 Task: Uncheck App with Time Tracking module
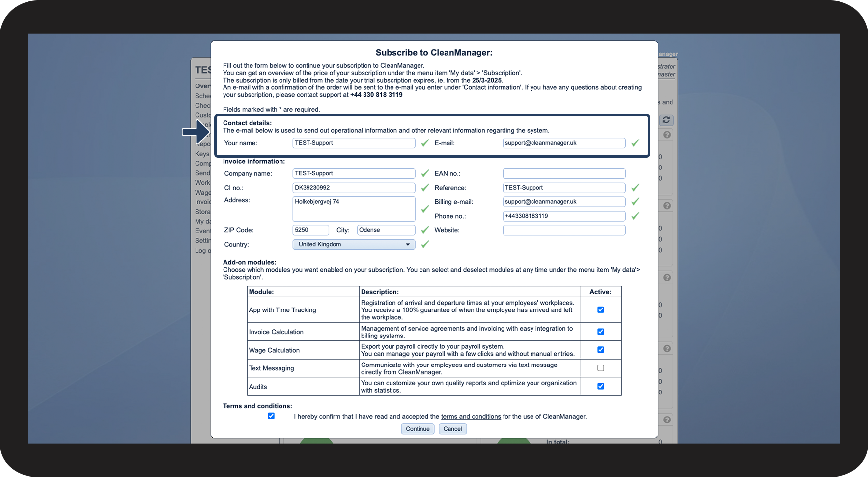click(600, 310)
